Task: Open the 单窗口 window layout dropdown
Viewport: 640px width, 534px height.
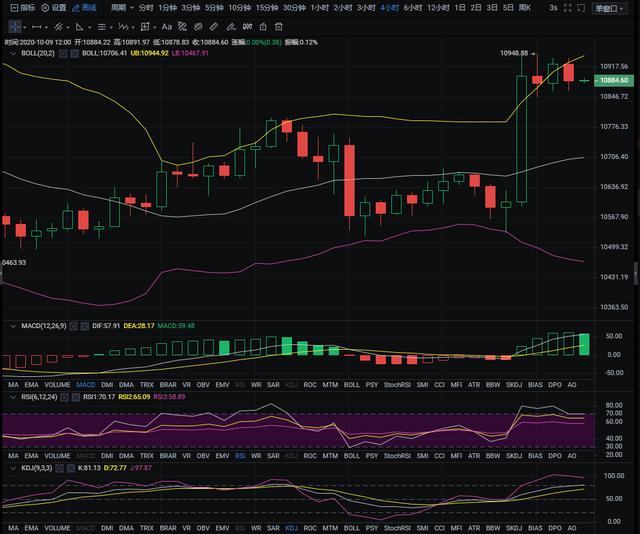Action: (x=610, y=9)
